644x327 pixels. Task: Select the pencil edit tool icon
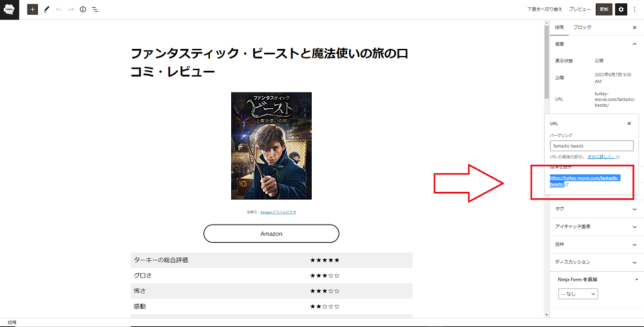click(46, 9)
